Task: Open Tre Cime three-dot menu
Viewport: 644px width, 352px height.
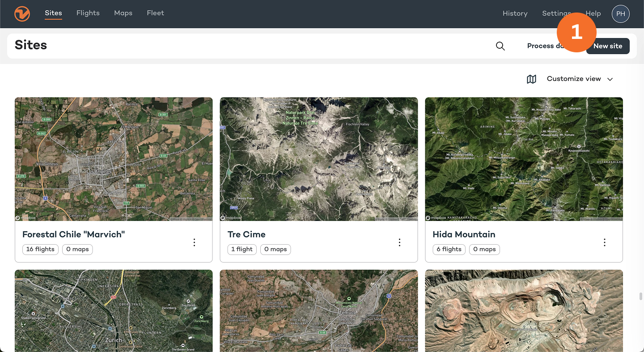Action: pos(399,242)
